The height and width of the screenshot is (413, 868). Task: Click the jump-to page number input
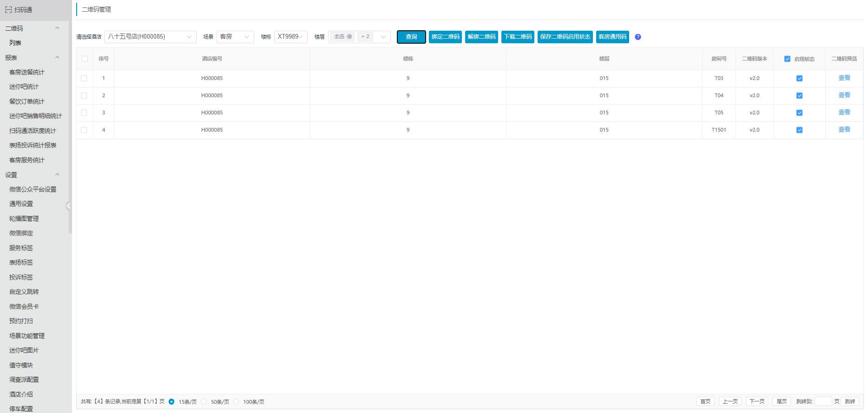point(822,401)
